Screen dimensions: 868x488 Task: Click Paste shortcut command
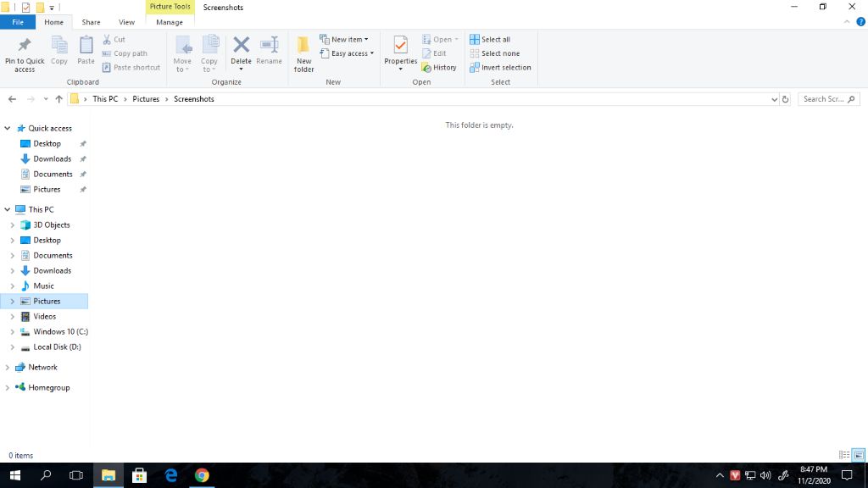(x=131, y=68)
